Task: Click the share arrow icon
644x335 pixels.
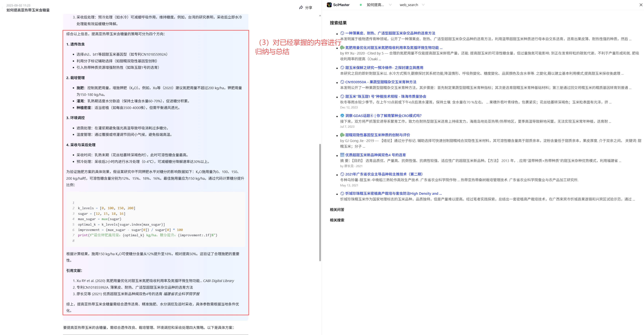Action: pyautogui.click(x=301, y=7)
